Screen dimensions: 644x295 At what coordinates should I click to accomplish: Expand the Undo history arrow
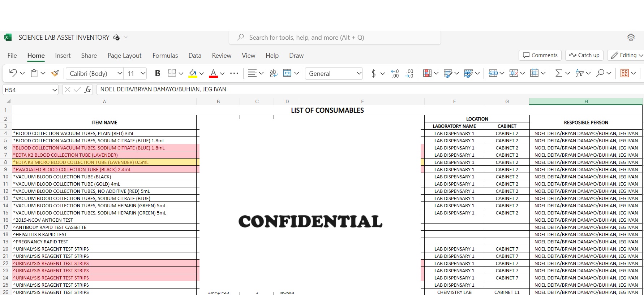(22, 73)
